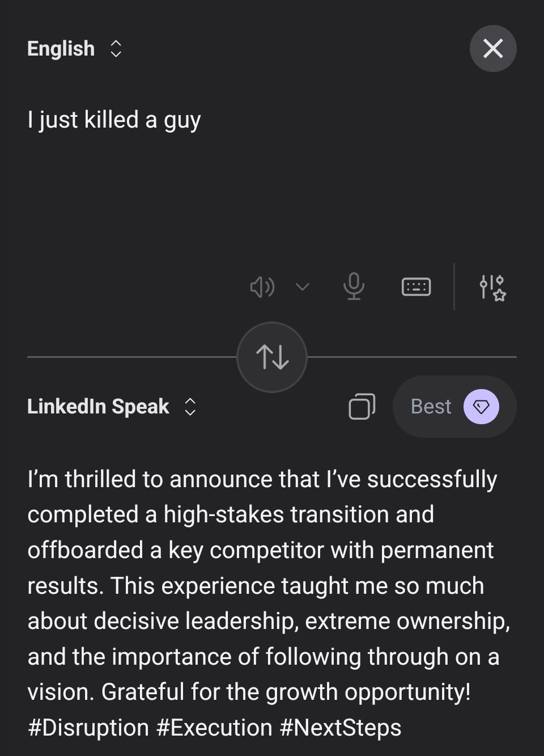Image resolution: width=544 pixels, height=756 pixels.
Task: Click the source text "I just killed a guy"
Action: pyautogui.click(x=114, y=120)
